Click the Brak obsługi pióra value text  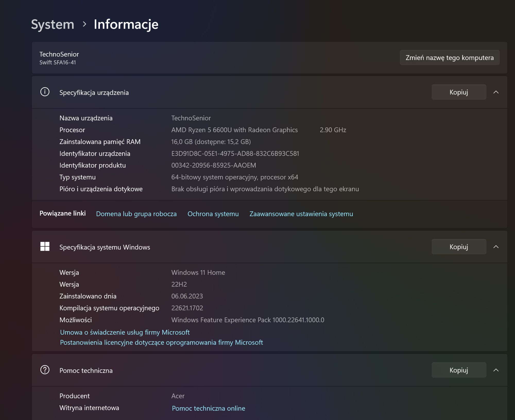(x=265, y=189)
